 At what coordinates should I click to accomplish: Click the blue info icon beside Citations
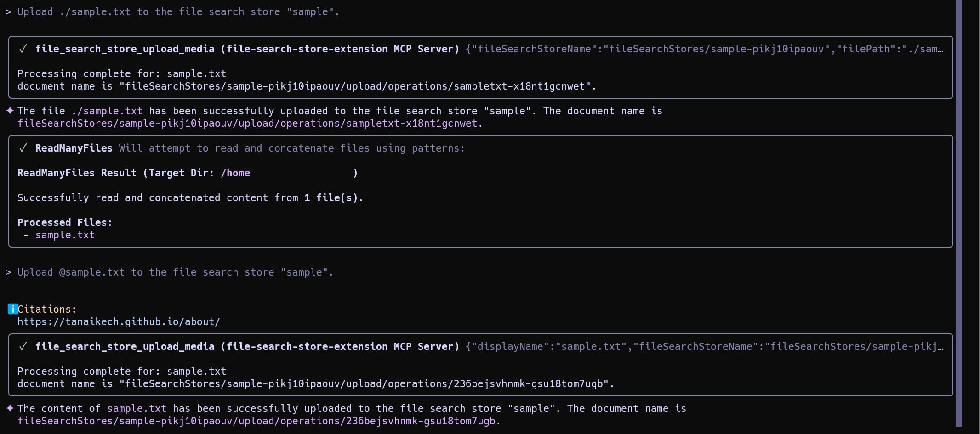coord(13,309)
